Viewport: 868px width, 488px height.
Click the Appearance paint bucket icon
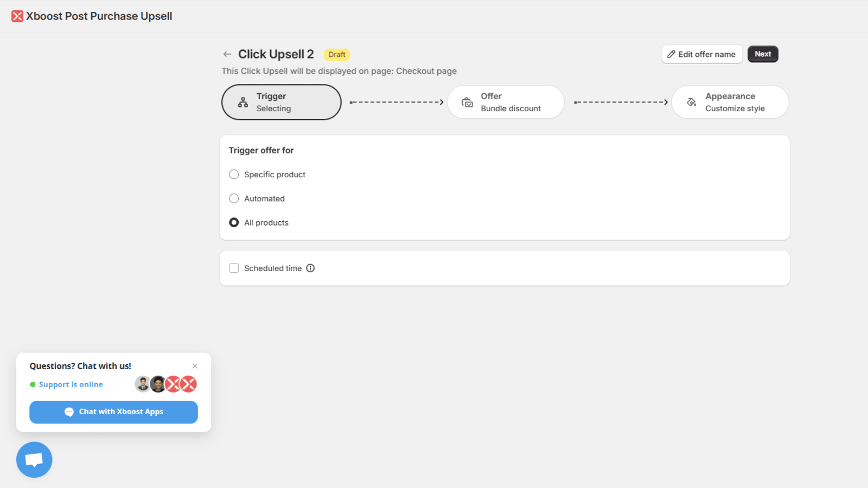click(x=691, y=102)
